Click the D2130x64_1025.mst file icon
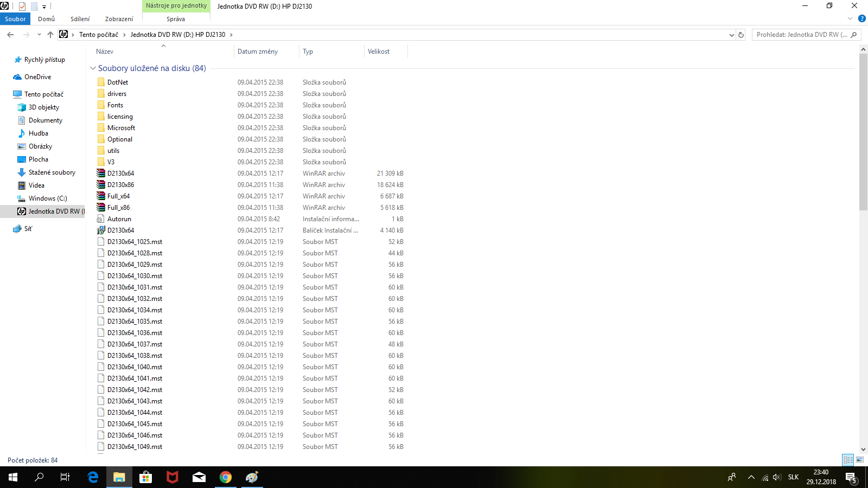The width and height of the screenshot is (868, 488). tap(101, 242)
